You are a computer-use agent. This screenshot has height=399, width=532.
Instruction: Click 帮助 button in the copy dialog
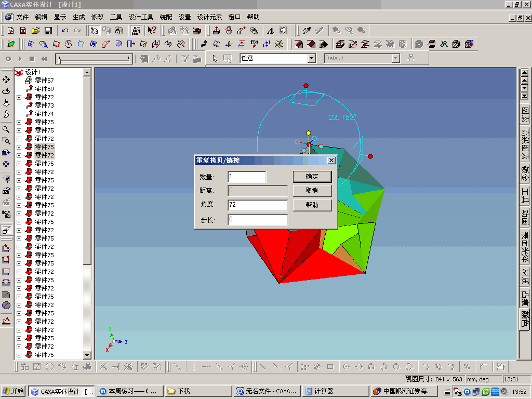coord(312,205)
